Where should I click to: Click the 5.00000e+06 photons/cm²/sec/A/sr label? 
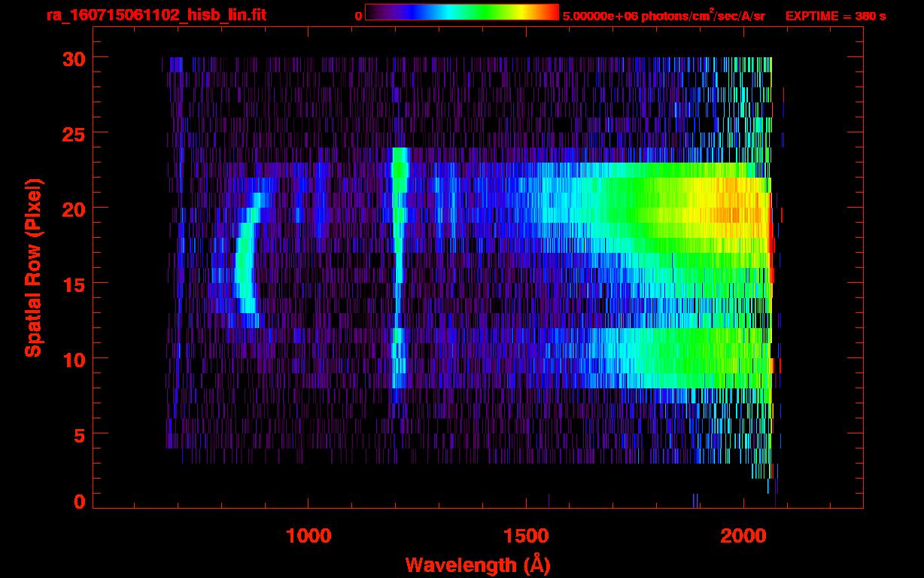point(664,16)
